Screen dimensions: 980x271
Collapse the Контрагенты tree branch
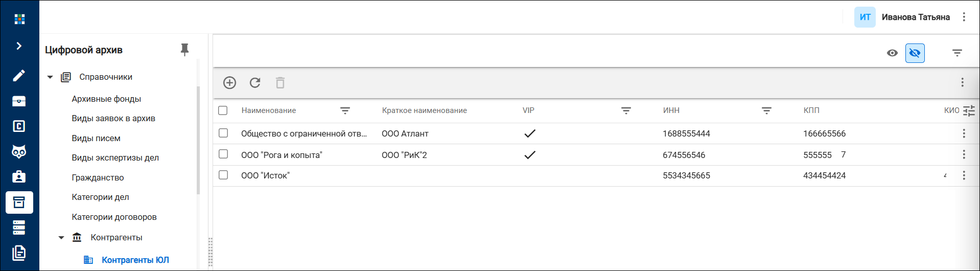pyautogui.click(x=61, y=238)
